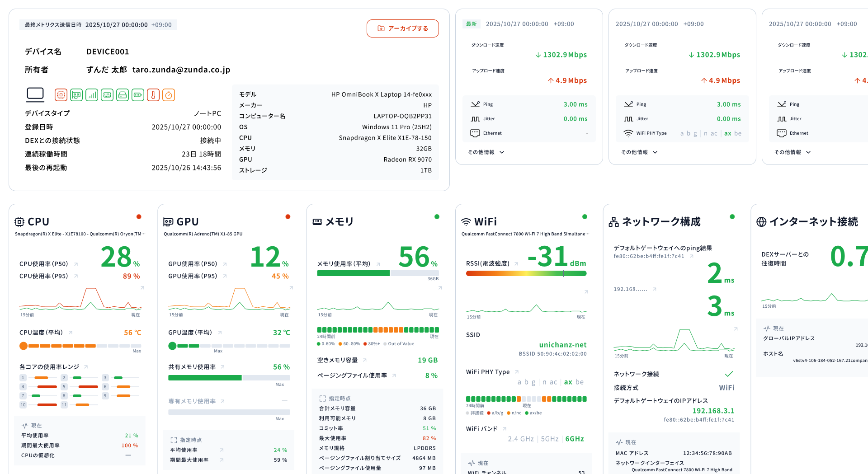This screenshot has width=868, height=474.
Task: Click the signal strength bars status icon
Action: pos(92,95)
